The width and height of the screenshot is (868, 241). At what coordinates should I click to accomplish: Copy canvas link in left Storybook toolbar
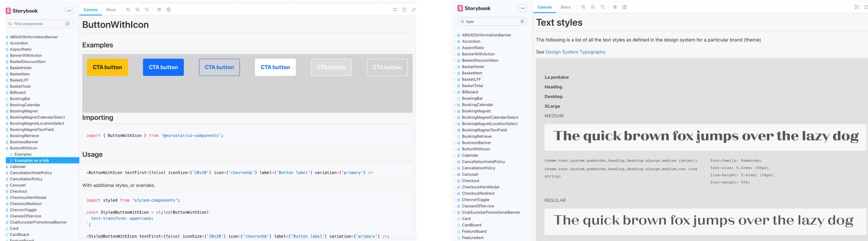pyautogui.click(x=414, y=10)
